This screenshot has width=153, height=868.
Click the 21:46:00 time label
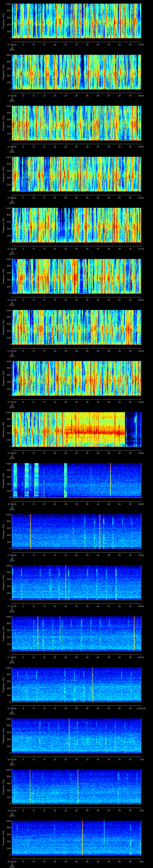[x=12, y=44]
